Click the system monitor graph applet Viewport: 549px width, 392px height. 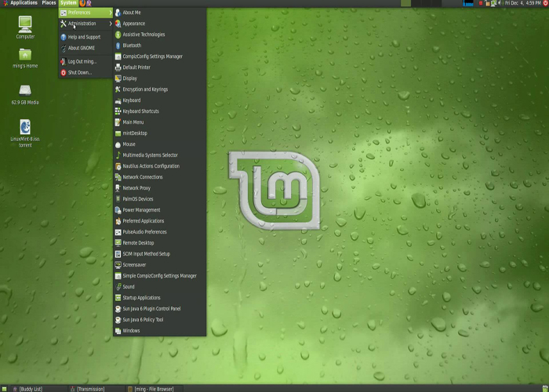click(468, 3)
